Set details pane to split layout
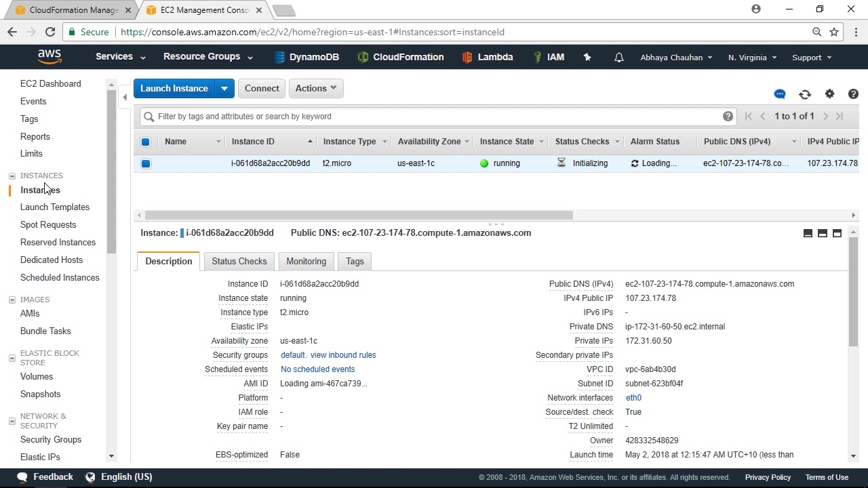This screenshot has width=868, height=488. tap(823, 233)
